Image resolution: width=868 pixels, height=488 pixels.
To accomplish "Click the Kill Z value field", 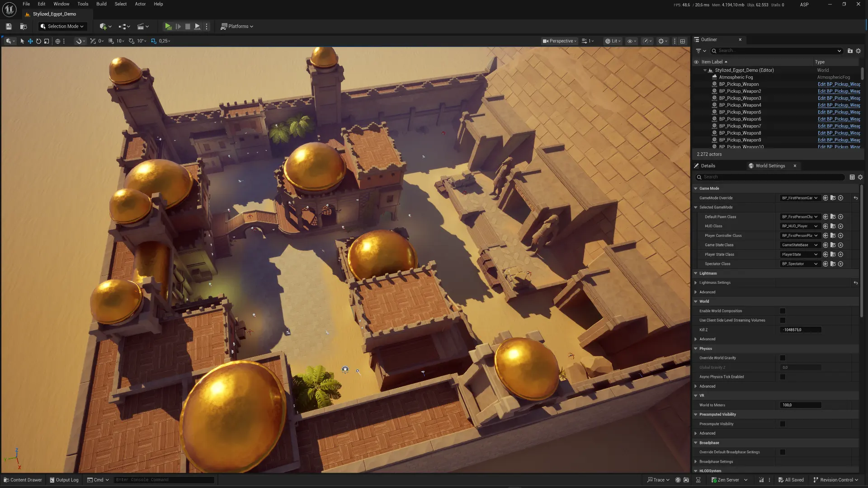I will 801,330.
